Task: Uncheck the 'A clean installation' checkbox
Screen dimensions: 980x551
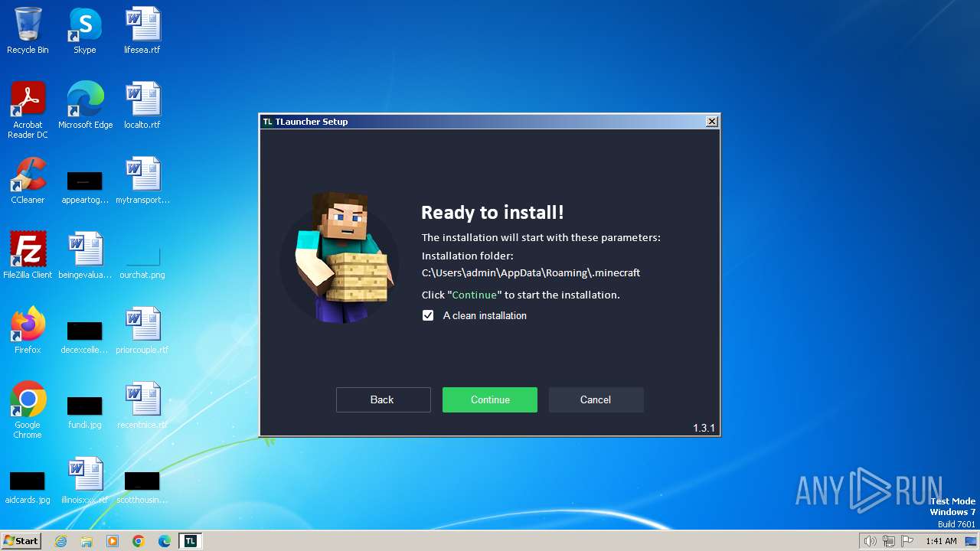Action: click(x=428, y=315)
